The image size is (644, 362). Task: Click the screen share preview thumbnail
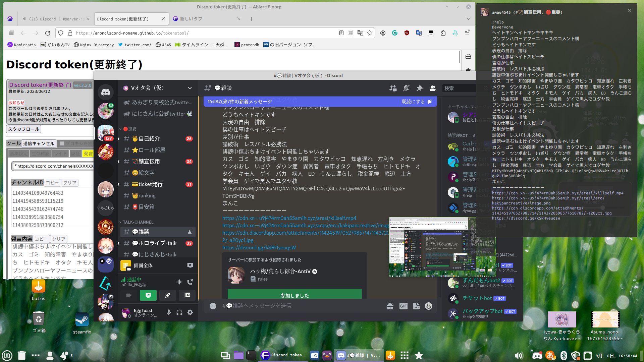[442, 247]
